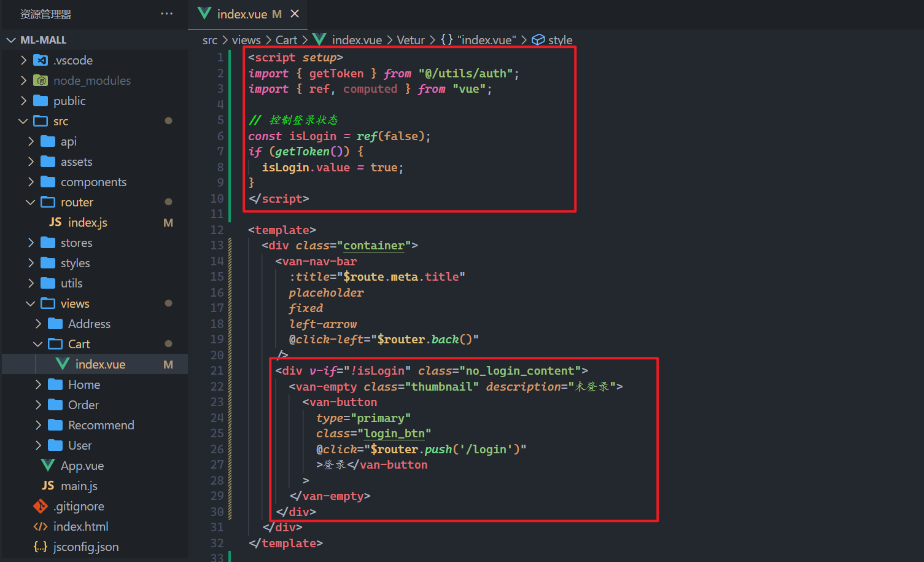Image resolution: width=924 pixels, height=562 pixels.
Task: Open the explorer more actions ellipsis menu
Action: coord(166,14)
